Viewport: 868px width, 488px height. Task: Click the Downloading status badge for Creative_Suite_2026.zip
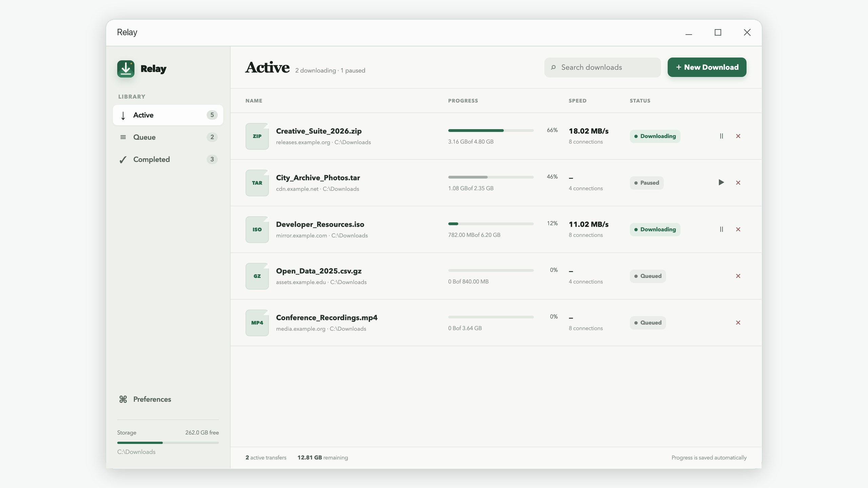655,136
